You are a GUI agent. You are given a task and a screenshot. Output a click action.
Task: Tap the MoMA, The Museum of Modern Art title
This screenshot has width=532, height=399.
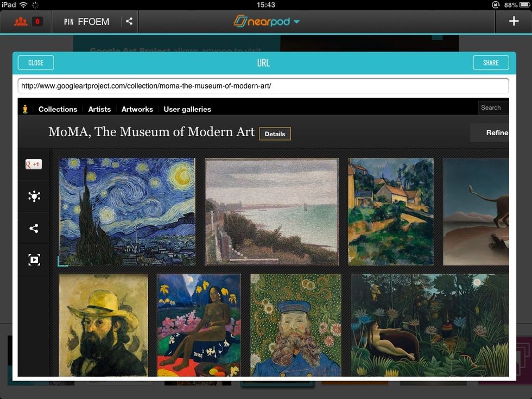(151, 131)
